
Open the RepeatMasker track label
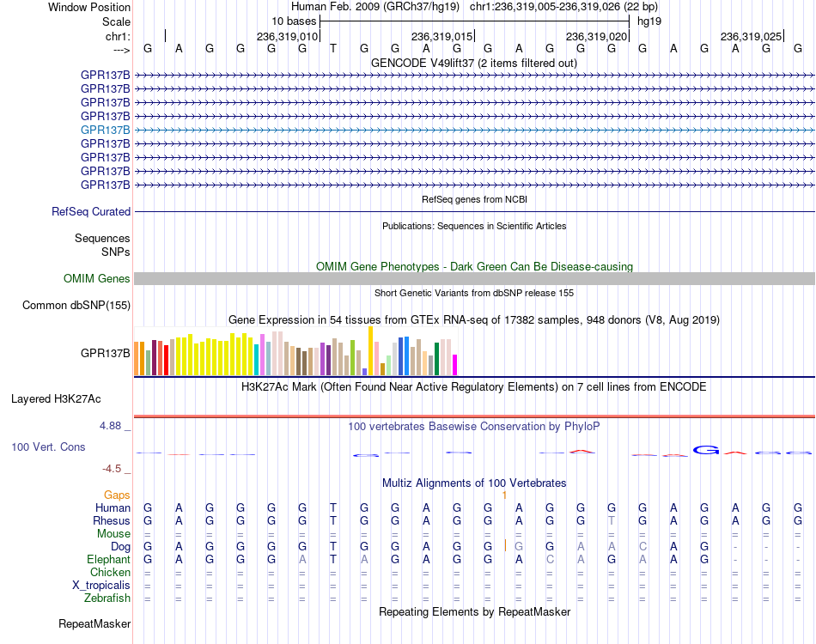pos(94,623)
